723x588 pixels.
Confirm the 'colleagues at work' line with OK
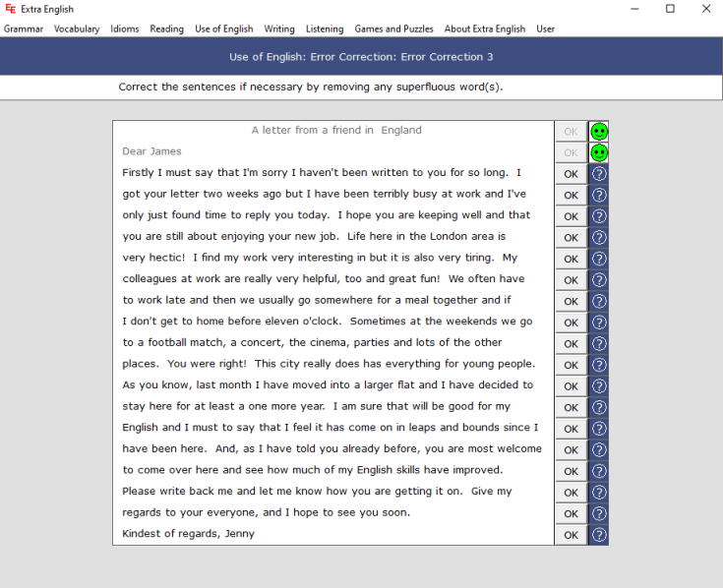(x=571, y=280)
